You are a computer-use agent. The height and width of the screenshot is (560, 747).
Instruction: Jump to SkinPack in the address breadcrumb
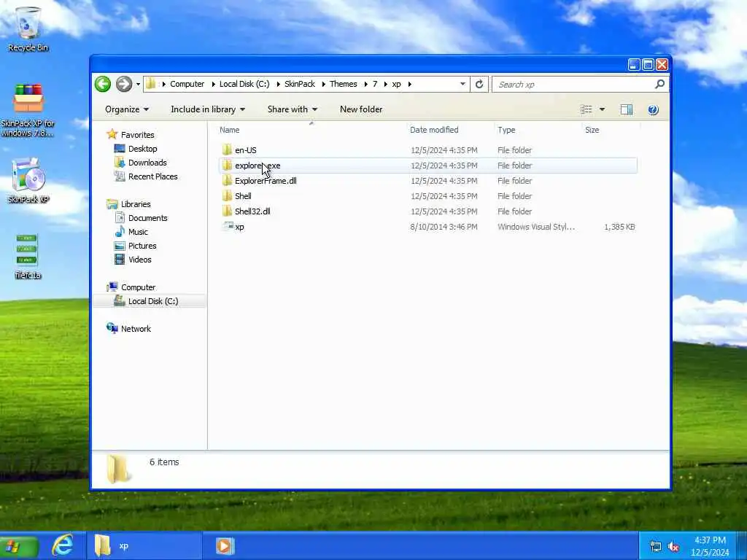click(x=300, y=84)
